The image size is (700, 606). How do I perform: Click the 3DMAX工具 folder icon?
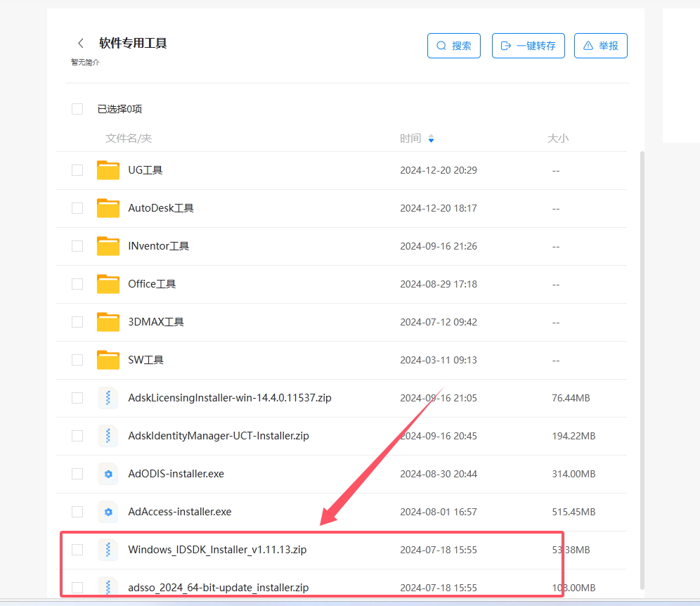[108, 322]
